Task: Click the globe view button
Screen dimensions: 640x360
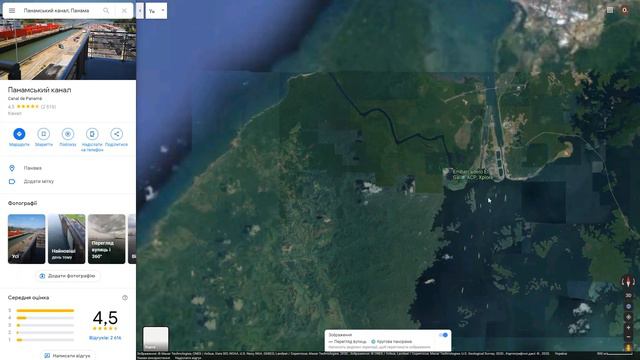Action: coord(628,306)
